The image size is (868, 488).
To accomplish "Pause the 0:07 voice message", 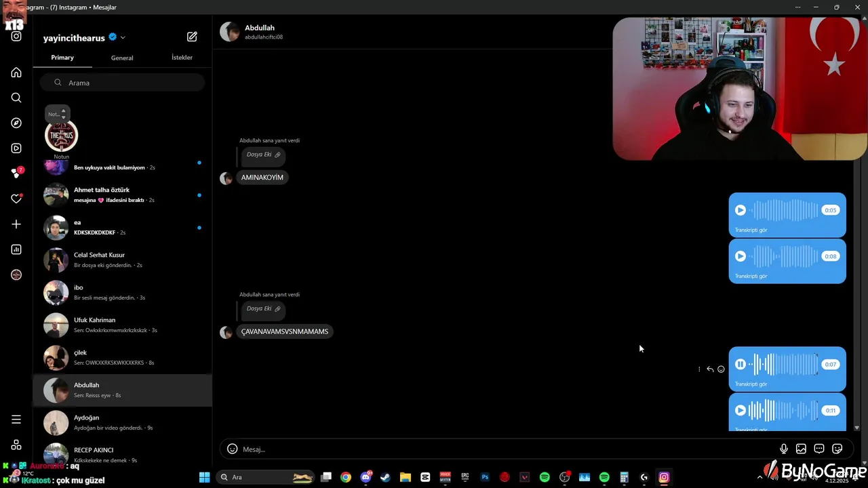I will [741, 364].
